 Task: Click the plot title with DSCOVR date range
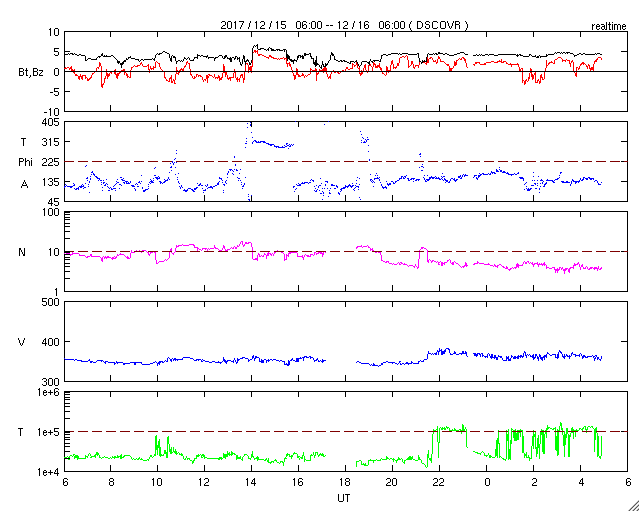pos(344,25)
